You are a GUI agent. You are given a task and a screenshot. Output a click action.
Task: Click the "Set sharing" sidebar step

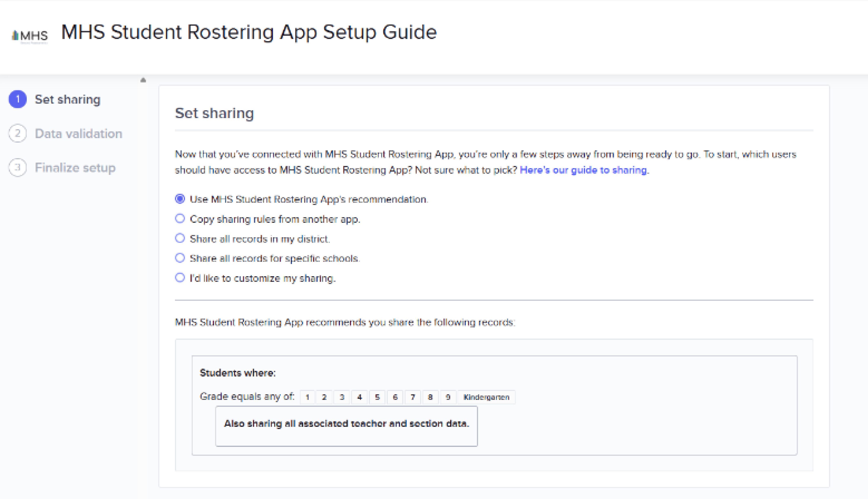67,99
